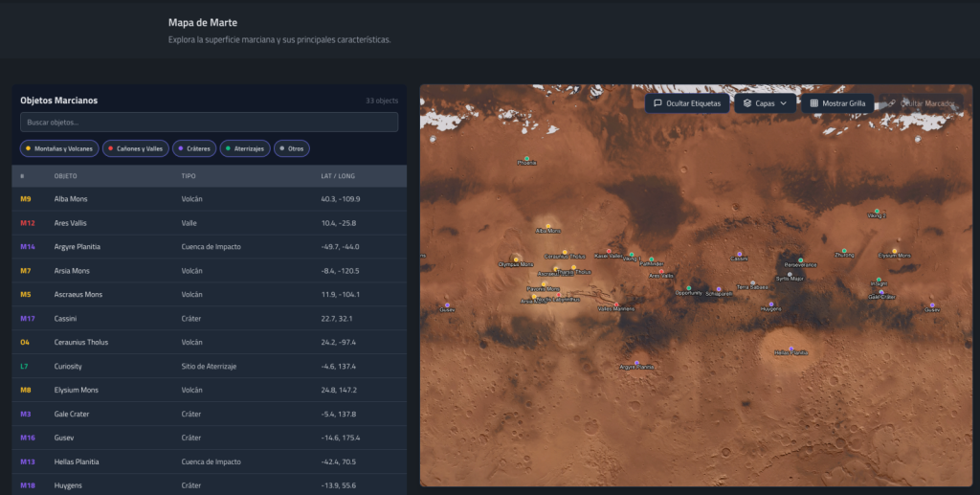The image size is (980, 495).
Task: Select the Huygens crater marker on the map
Action: click(x=770, y=304)
